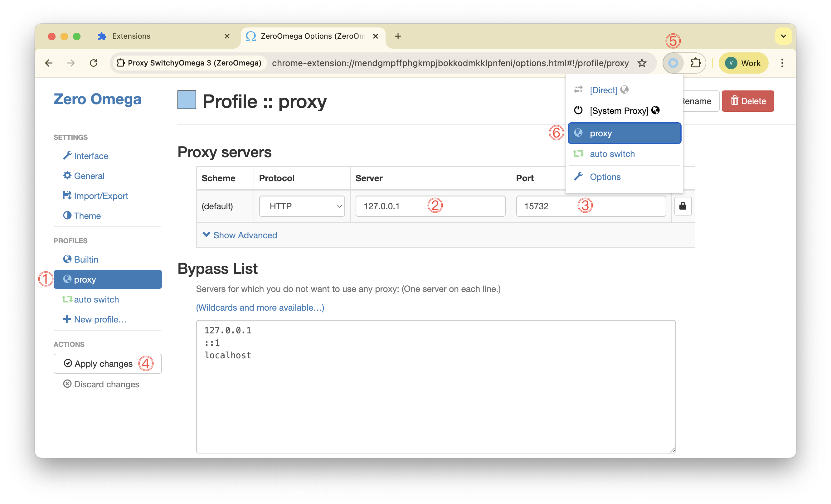Create a New profile
The height and width of the screenshot is (504, 831).
pyautogui.click(x=100, y=319)
